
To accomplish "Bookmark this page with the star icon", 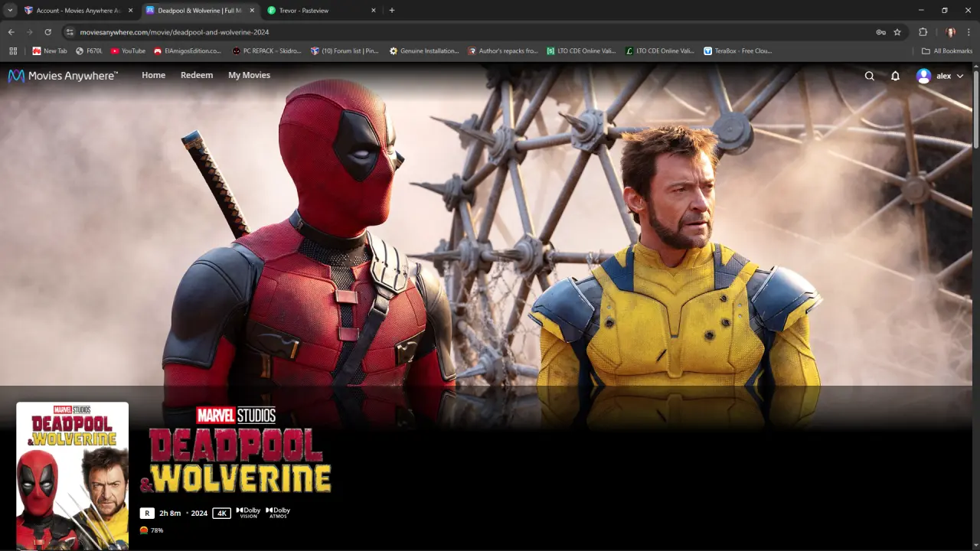I will 897,32.
